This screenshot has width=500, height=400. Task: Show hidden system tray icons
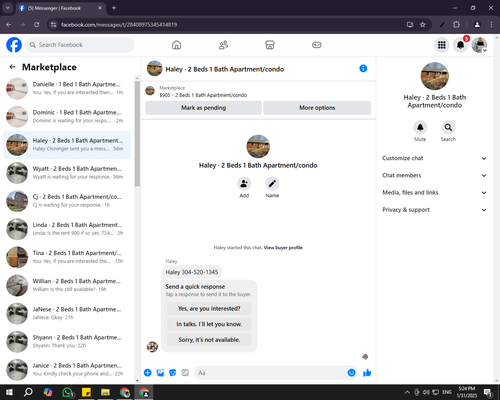(407, 392)
